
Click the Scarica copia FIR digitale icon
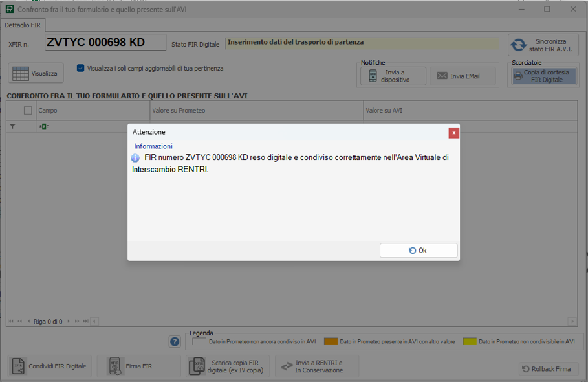point(196,366)
